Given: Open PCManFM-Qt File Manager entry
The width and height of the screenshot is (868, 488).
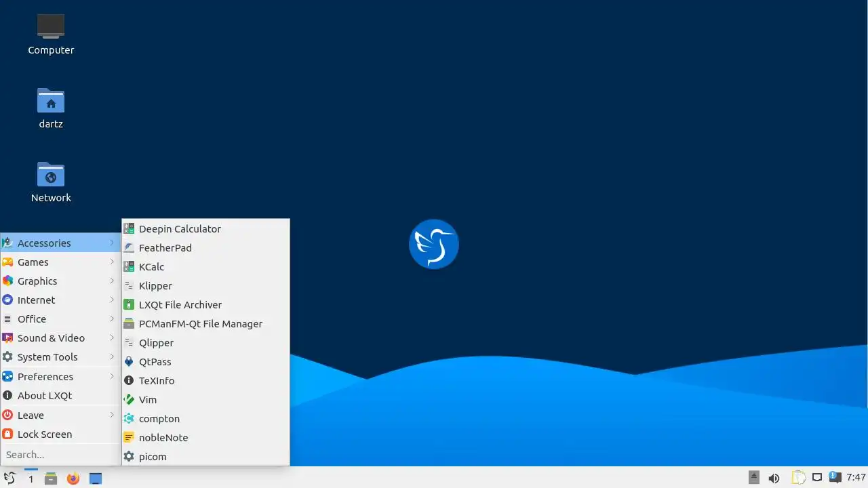Looking at the screenshot, I should pos(205,324).
